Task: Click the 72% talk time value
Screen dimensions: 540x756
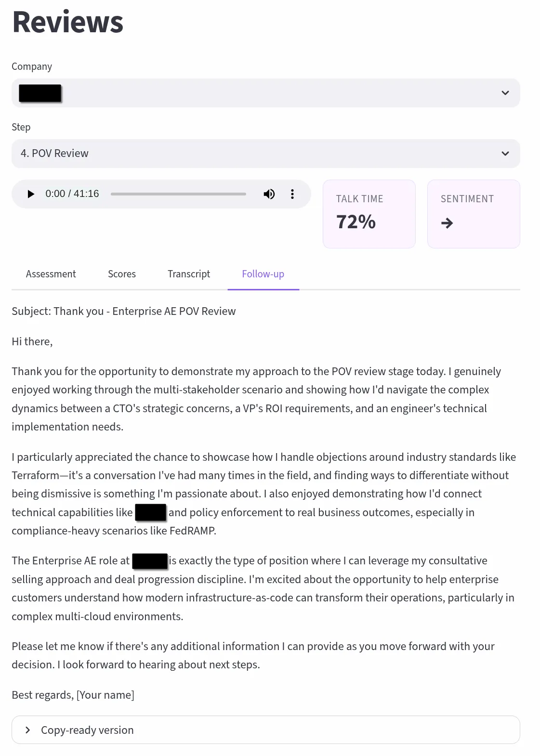Action: pyautogui.click(x=356, y=222)
